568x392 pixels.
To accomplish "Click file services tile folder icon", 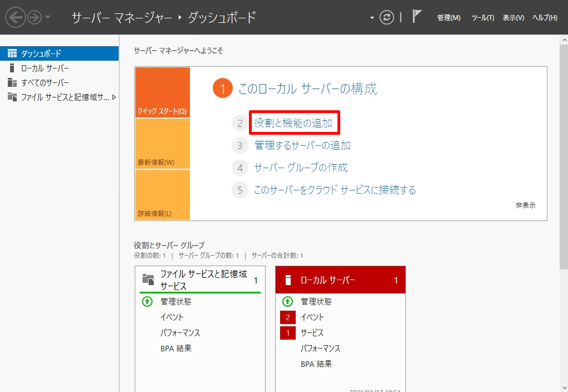I will pos(148,280).
